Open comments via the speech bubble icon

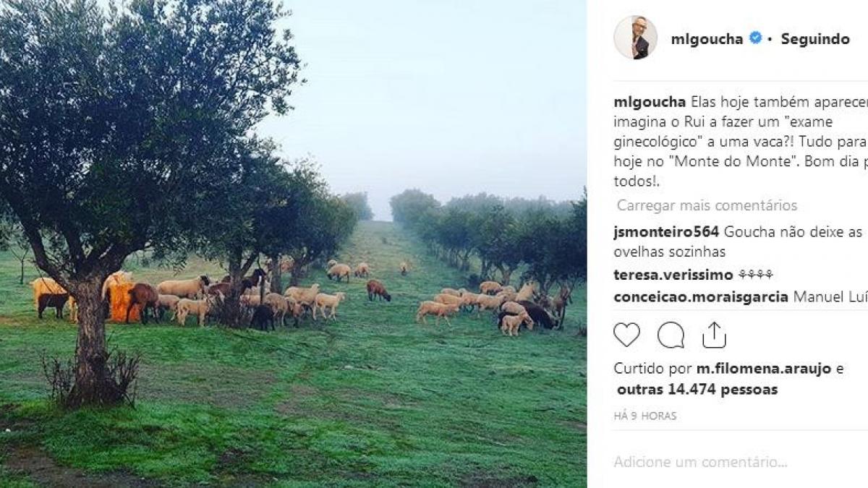671,335
